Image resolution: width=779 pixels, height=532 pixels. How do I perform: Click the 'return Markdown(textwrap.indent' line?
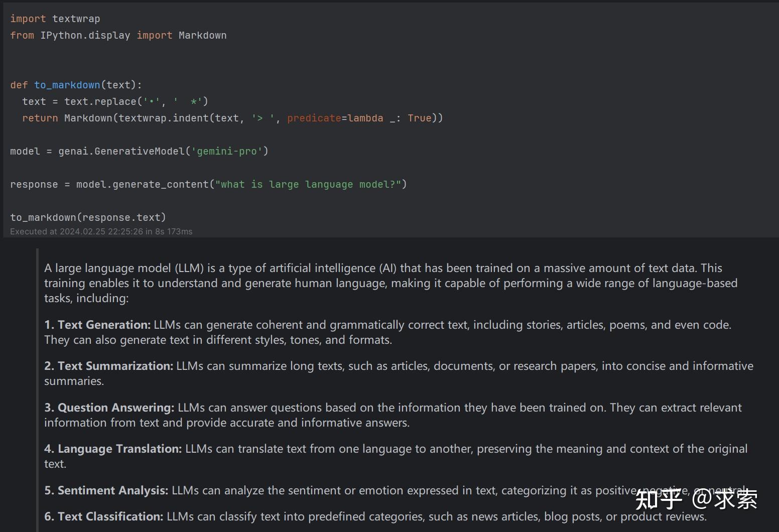[232, 118]
